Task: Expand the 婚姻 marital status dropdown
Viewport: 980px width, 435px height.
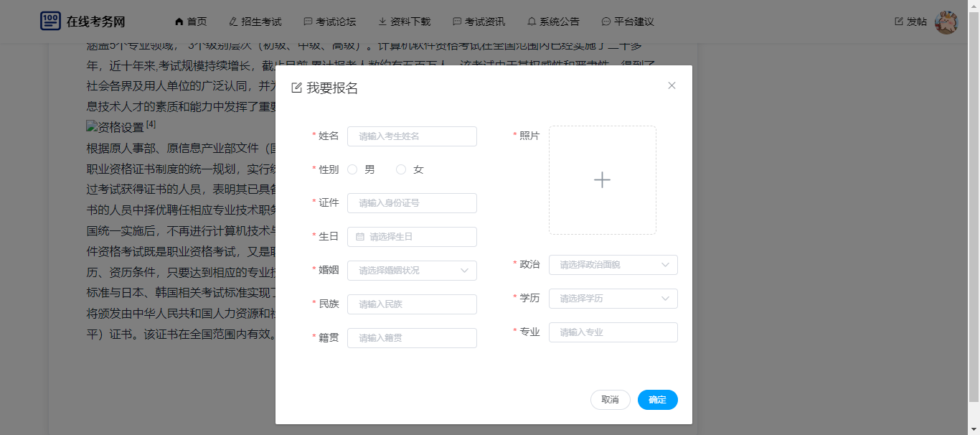Action: pos(412,271)
